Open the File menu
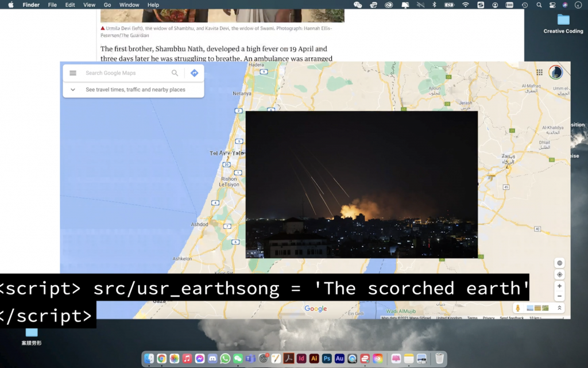Viewport: 588px width, 368px height. [52, 5]
